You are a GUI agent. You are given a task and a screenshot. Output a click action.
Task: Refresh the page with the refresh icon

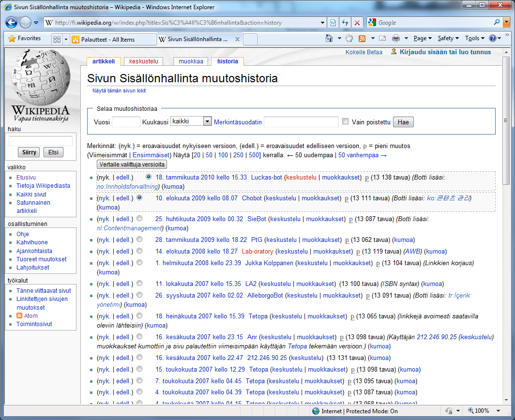click(x=345, y=23)
